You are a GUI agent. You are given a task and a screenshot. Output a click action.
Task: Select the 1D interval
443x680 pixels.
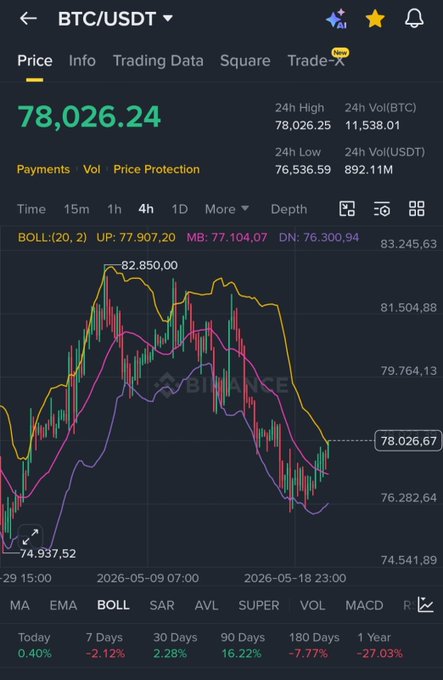[179, 209]
